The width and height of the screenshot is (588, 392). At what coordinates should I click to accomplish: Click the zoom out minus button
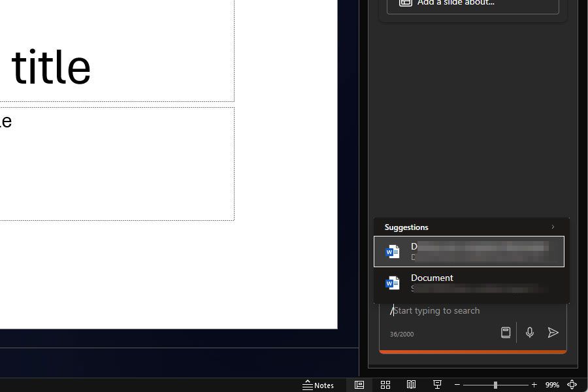(x=457, y=385)
